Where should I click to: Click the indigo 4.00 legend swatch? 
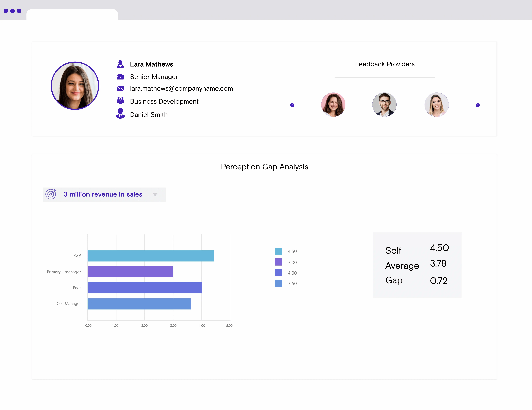pos(278,273)
